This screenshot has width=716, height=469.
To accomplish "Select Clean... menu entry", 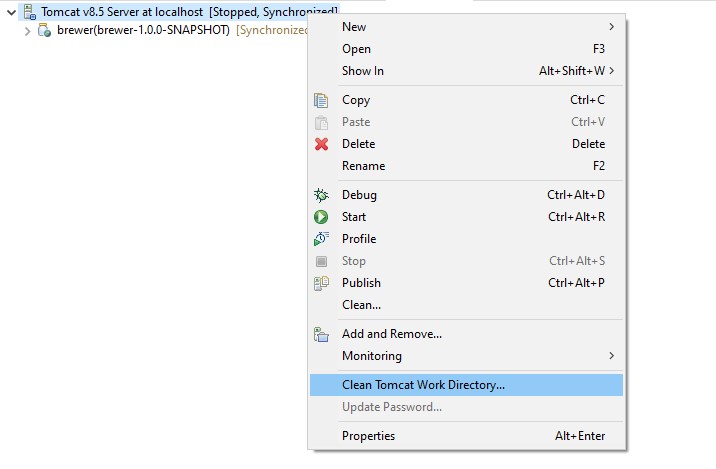I will [466, 305].
